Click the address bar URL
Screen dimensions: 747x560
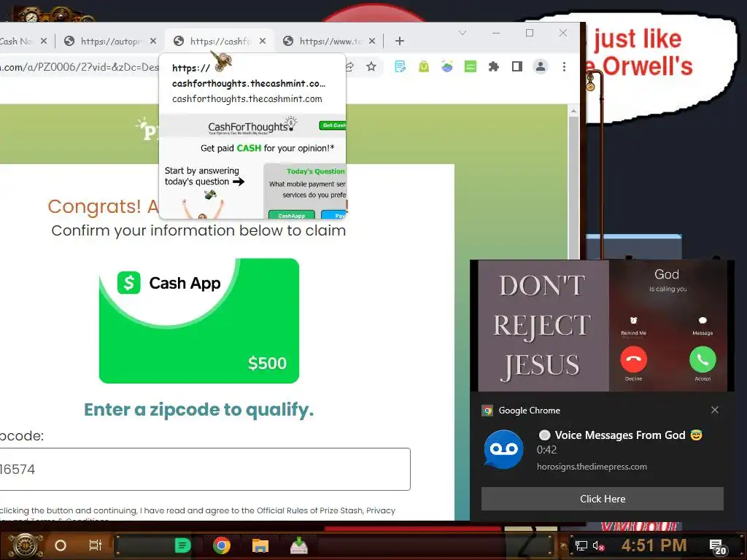(x=80, y=67)
